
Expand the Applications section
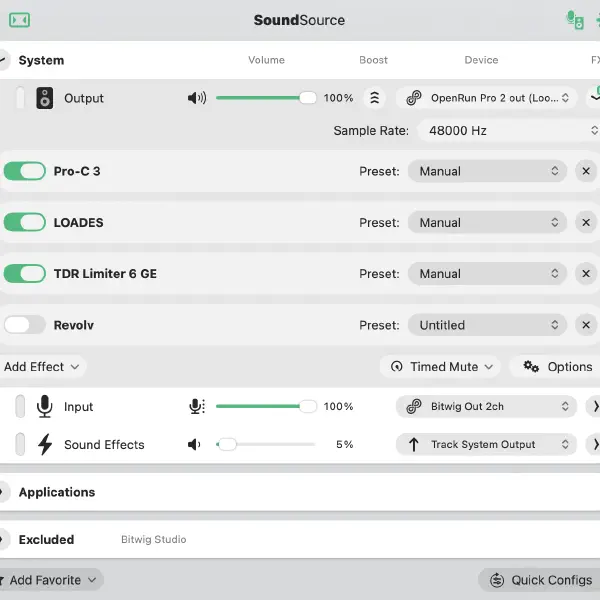pos(4,492)
